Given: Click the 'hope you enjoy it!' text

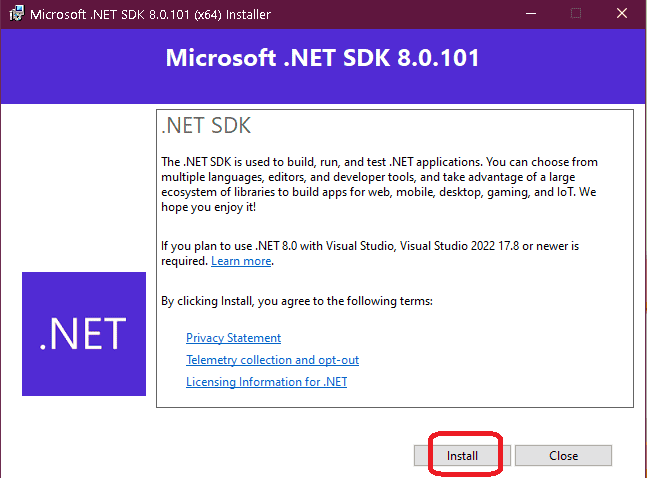Looking at the screenshot, I should coord(208,207).
